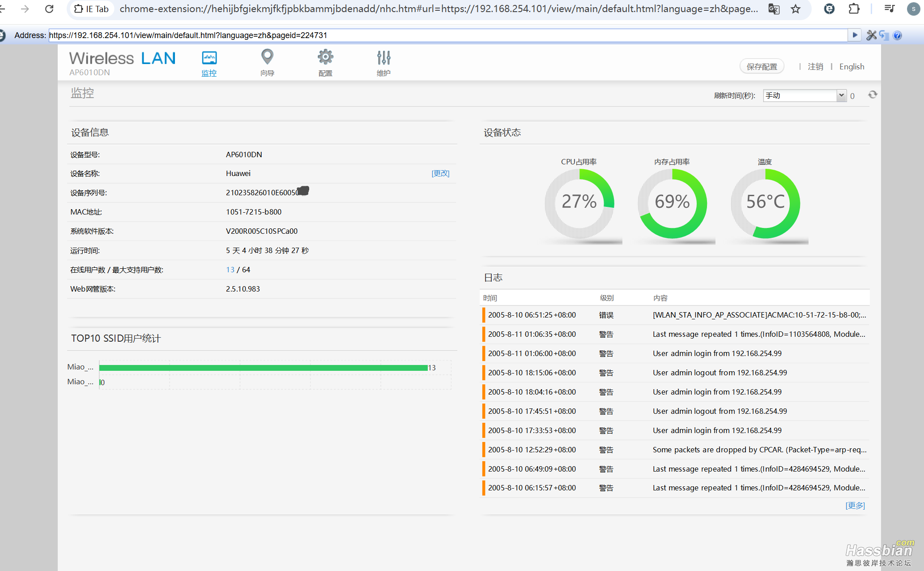The height and width of the screenshot is (571, 924).
Task: Click the 时间 log column header
Action: 490,298
